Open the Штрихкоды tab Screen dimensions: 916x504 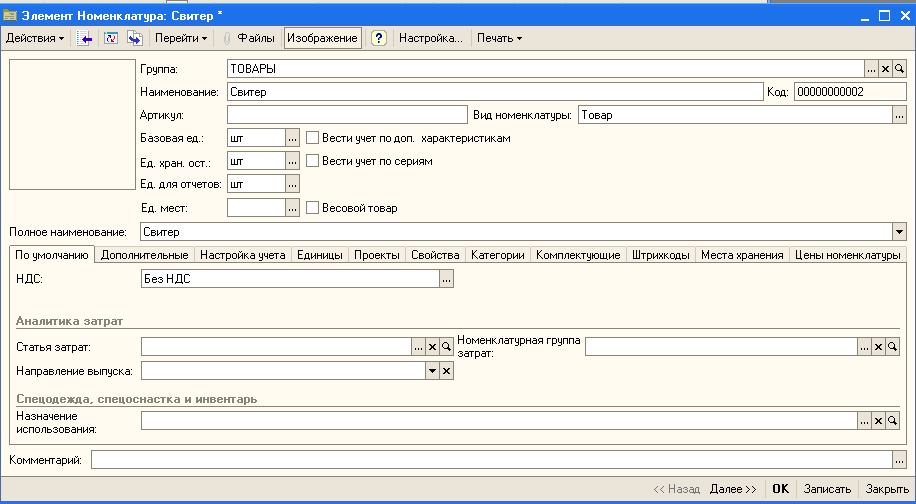(x=661, y=255)
